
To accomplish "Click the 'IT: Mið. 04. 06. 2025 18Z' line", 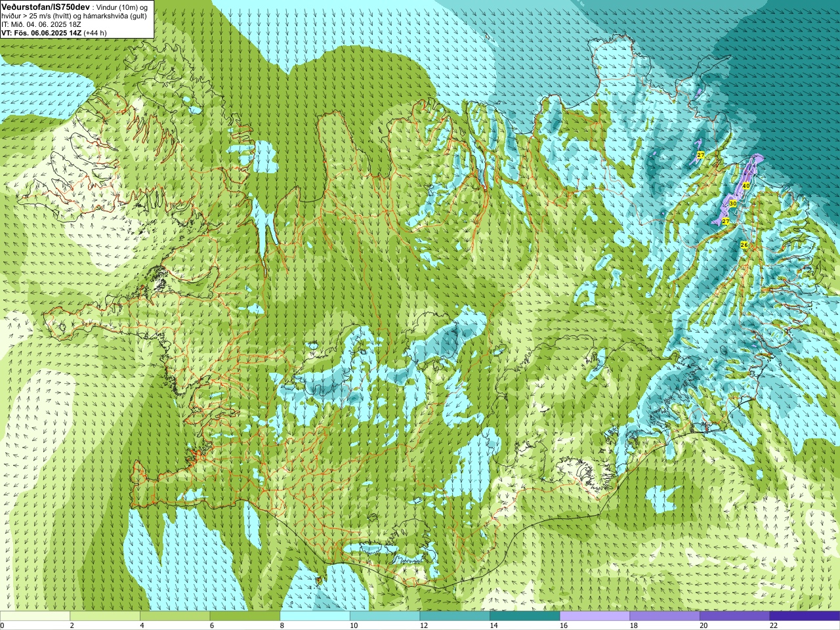I will [x=41, y=24].
